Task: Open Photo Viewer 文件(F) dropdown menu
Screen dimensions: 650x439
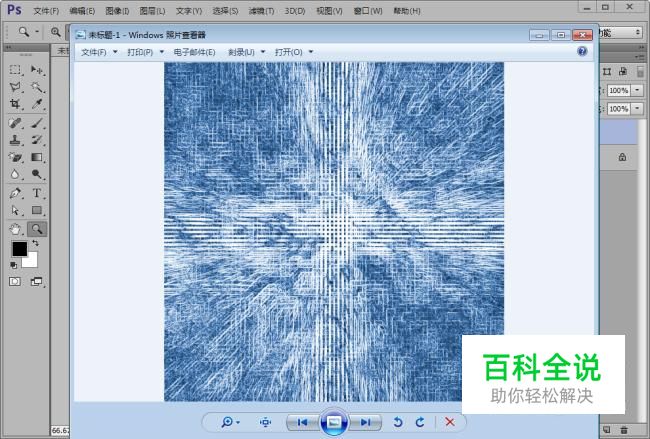Action: [x=99, y=52]
